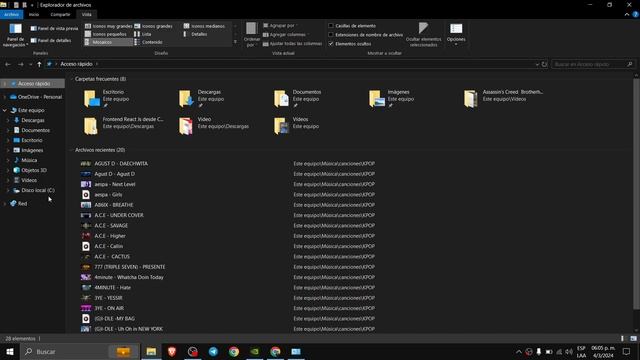Select the Vista ribbon tab
Screen dimensions: 640x360
(87, 14)
